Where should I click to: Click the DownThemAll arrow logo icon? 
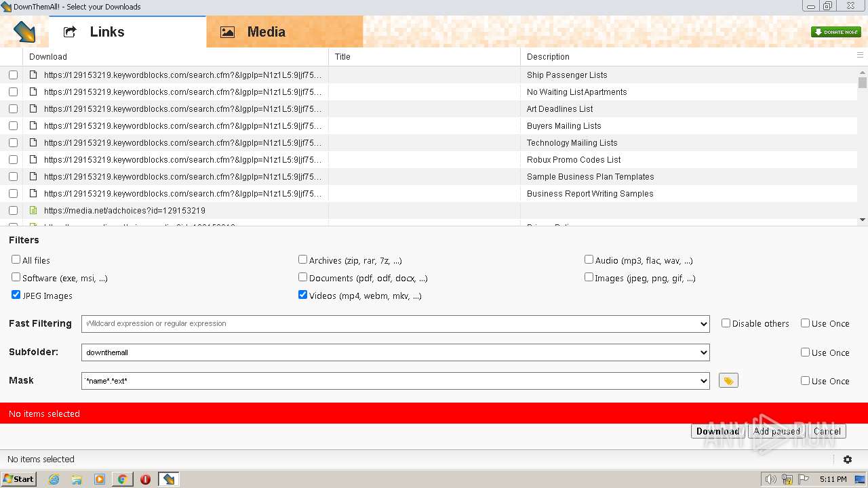24,32
